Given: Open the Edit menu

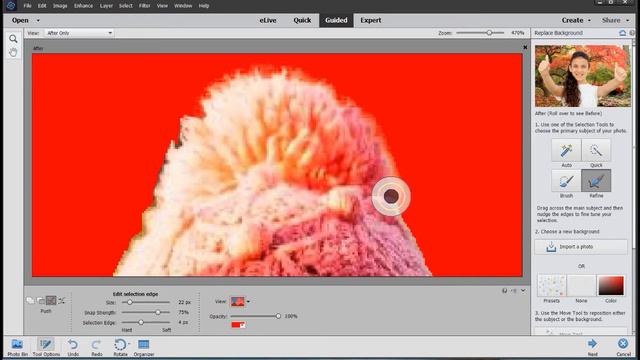Looking at the screenshot, I should pos(42,6).
